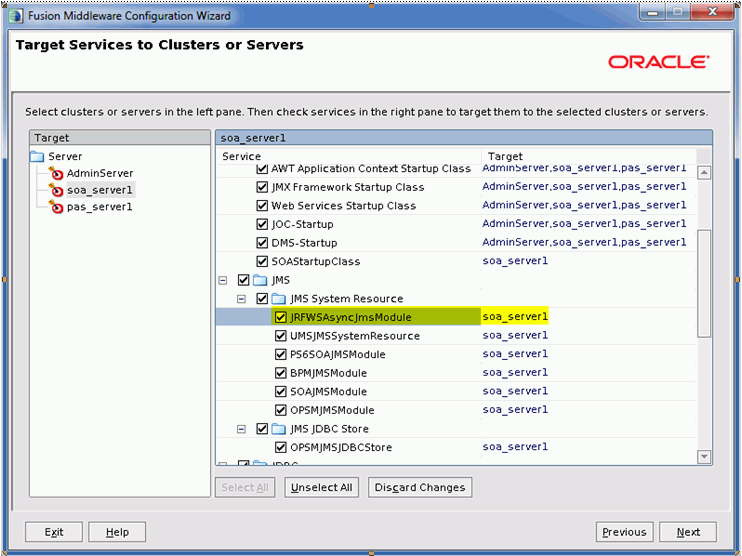Toggle the SOAStartupClass checkbox
The height and width of the screenshot is (556, 742).
[x=262, y=261]
